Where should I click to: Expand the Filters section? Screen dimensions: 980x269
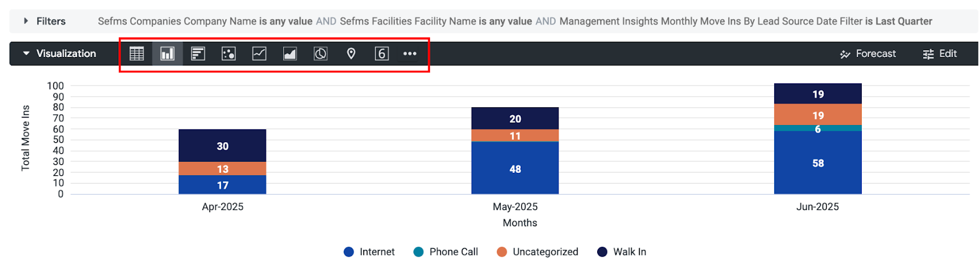click(x=26, y=21)
